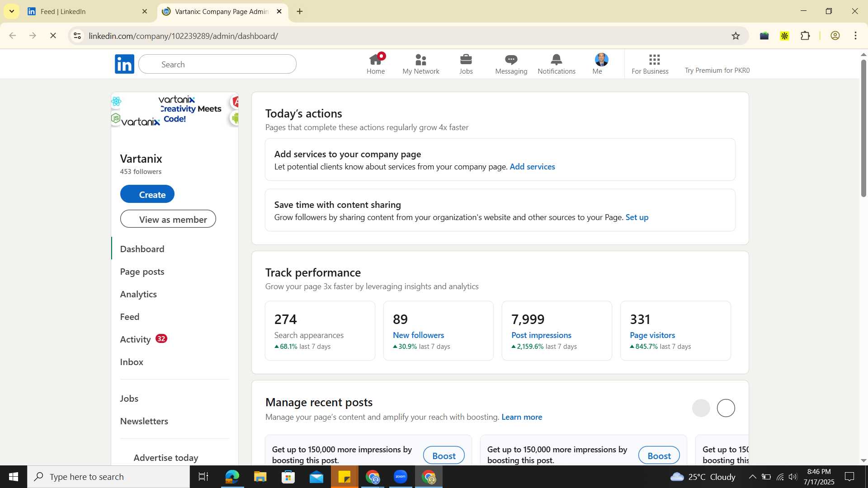Click the blue Create button
The image size is (868, 488).
(147, 194)
